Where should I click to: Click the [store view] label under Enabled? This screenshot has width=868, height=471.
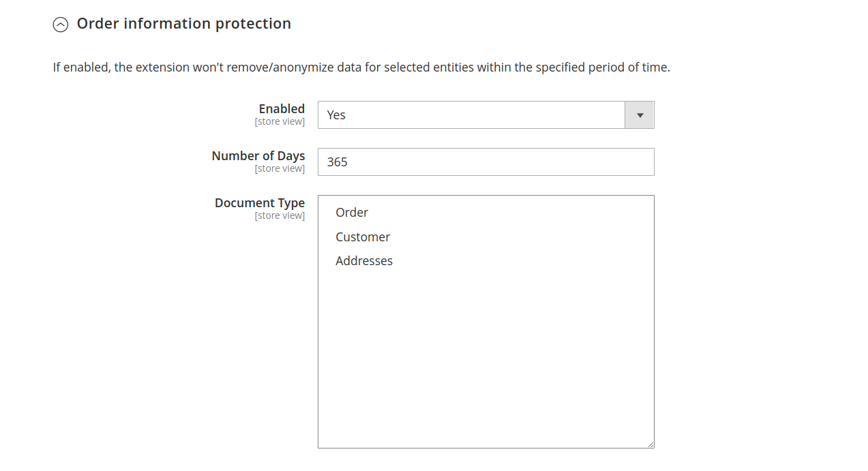[x=280, y=121]
